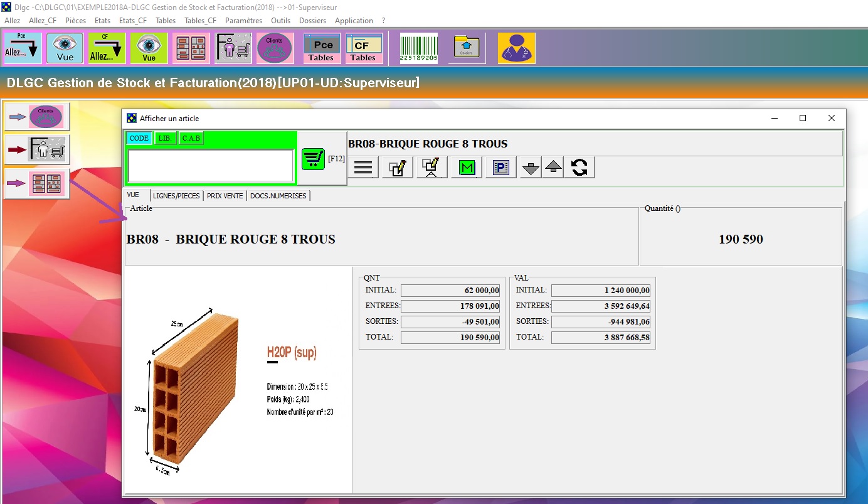Maximize the Afficher un article window
The width and height of the screenshot is (868, 504).
[802, 118]
